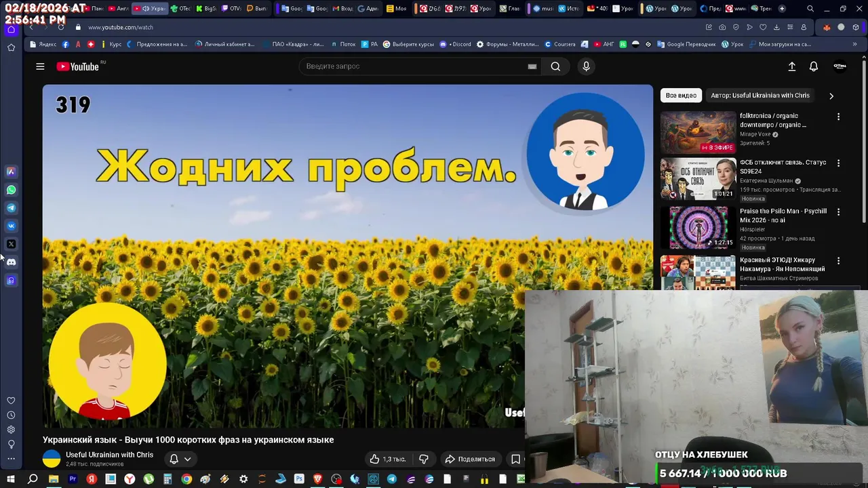This screenshot has width=868, height=488.
Task: Open the Windows Start menu
Action: point(11,480)
